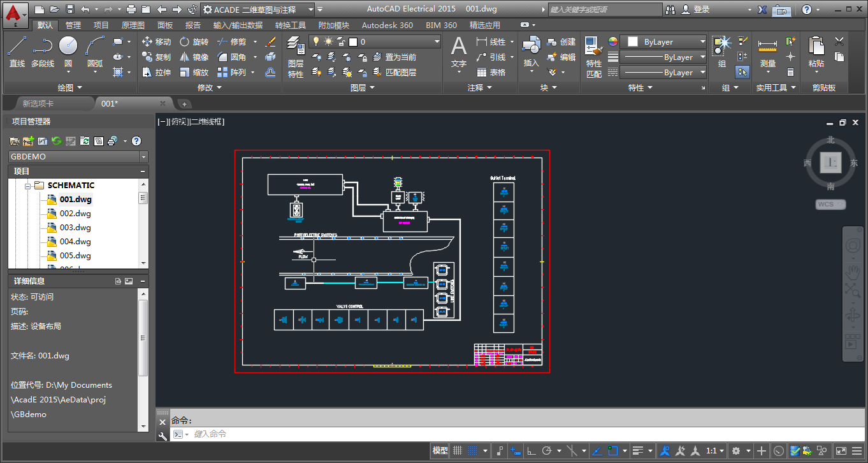This screenshot has width=868, height=463.
Task: Click the 移动 (Move) tool
Action: pyautogui.click(x=156, y=41)
